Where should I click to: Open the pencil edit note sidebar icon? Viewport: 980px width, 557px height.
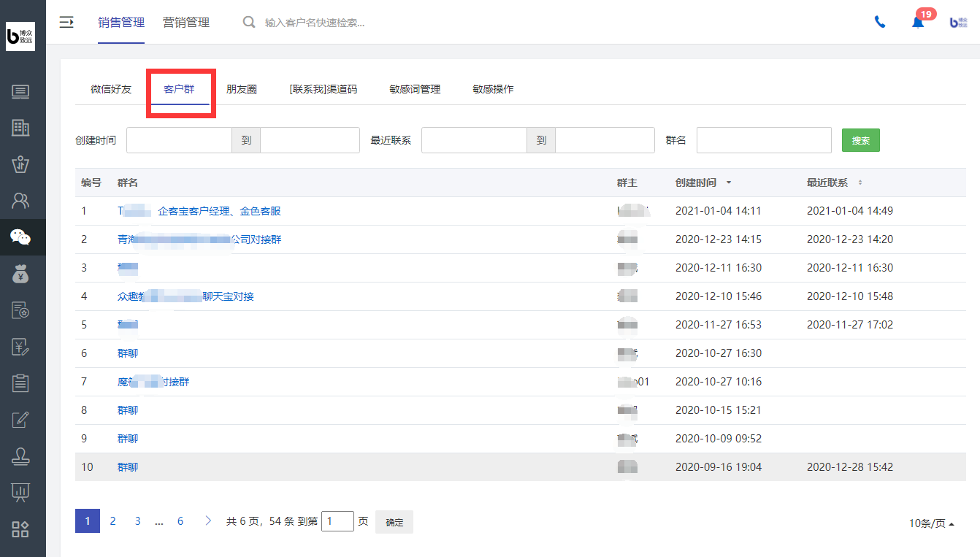tap(20, 419)
